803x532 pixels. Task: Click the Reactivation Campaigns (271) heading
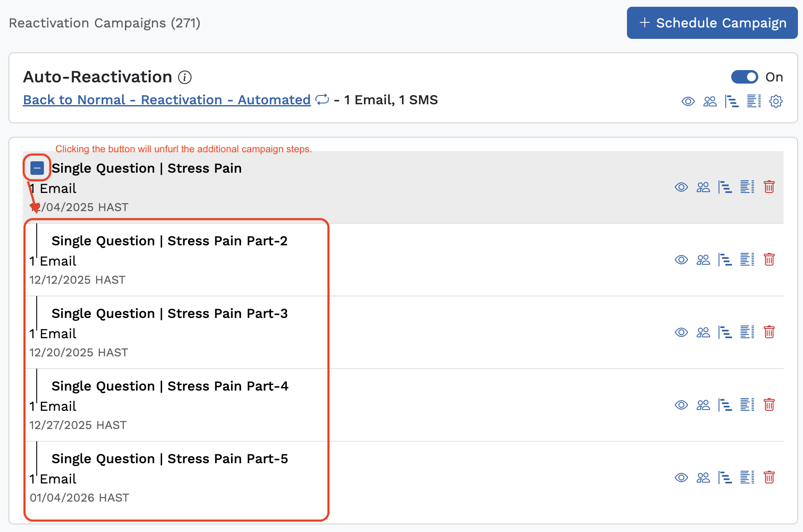(105, 23)
